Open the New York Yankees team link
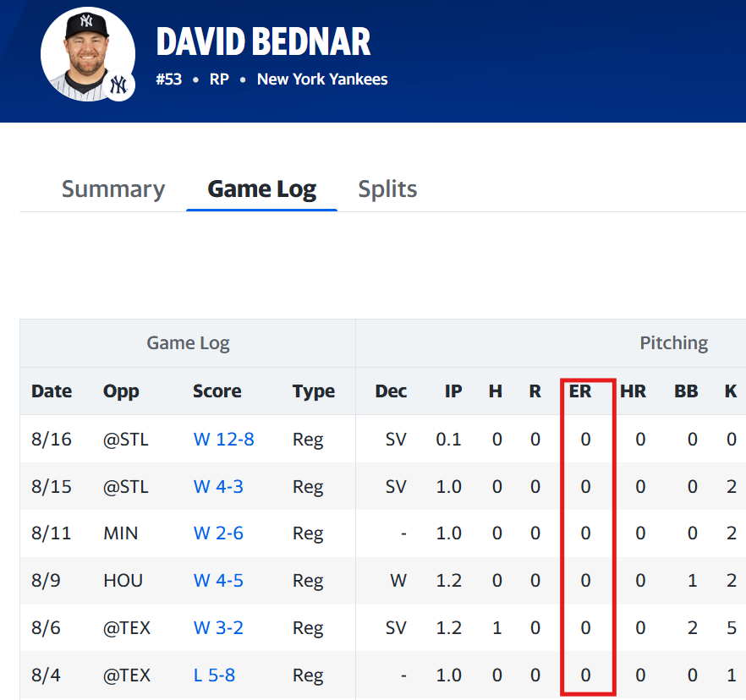Image resolution: width=746 pixels, height=700 pixels. [322, 79]
